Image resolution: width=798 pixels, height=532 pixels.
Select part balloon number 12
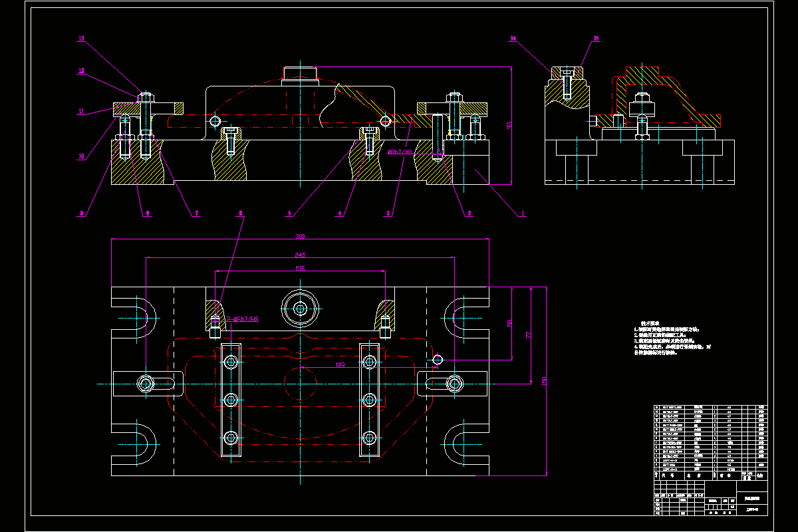click(81, 70)
